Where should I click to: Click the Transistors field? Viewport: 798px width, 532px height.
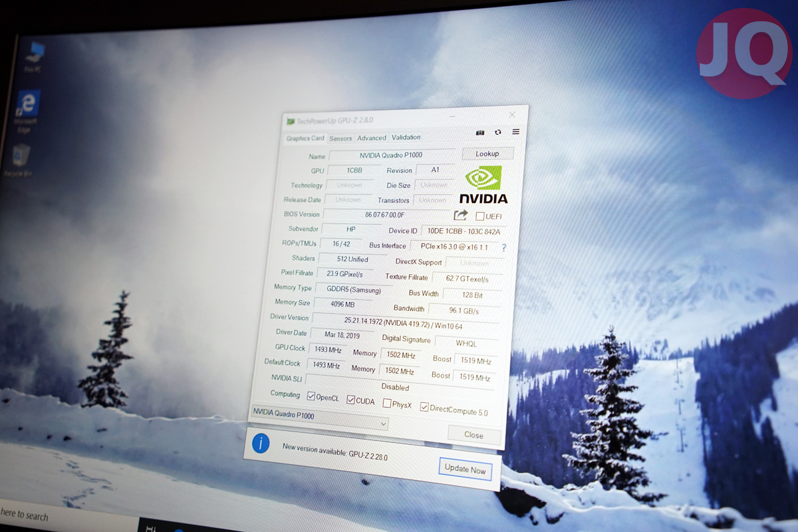coord(433,200)
